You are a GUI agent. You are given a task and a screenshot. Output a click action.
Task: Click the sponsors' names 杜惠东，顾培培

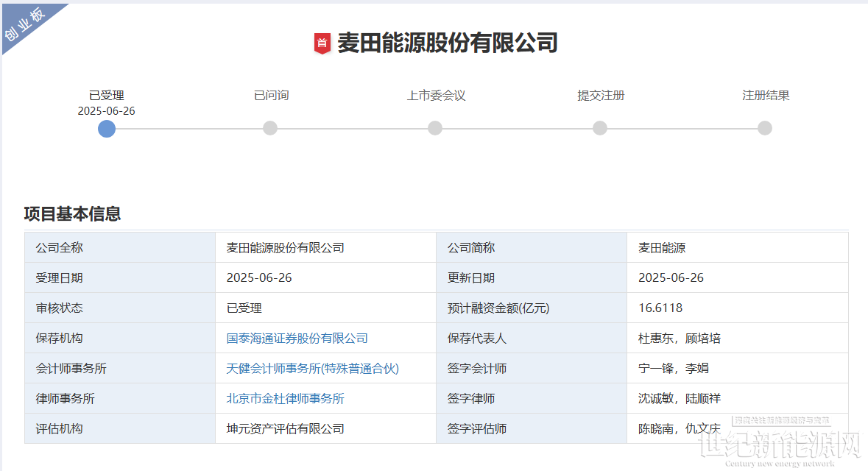[680, 339]
